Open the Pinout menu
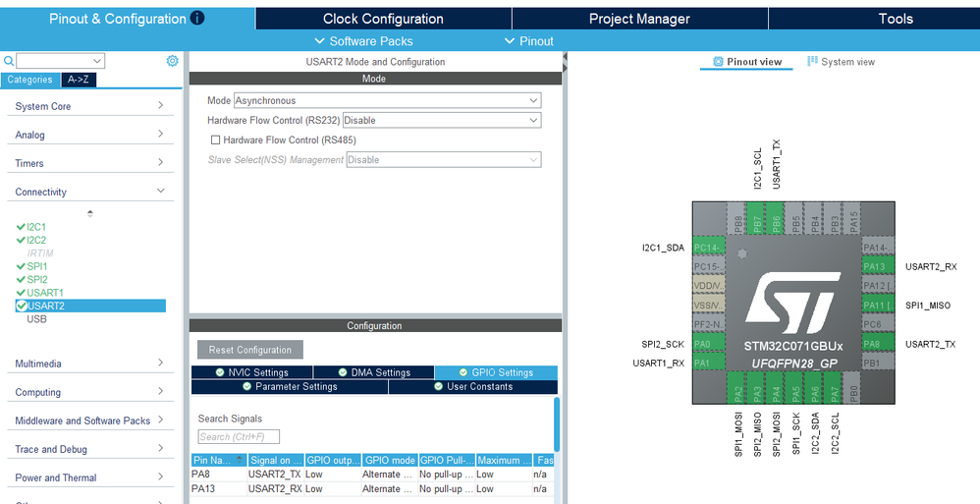980x504 pixels. [x=528, y=41]
